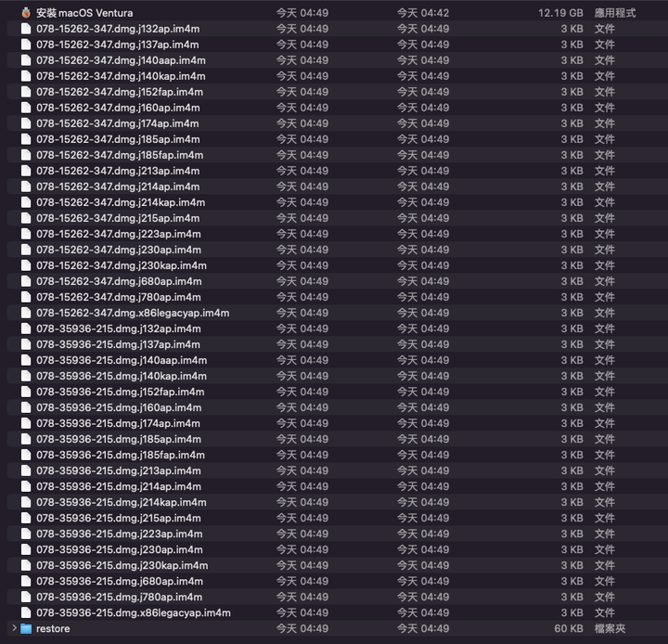The height and width of the screenshot is (644, 668).
Task: Select file name 078-35936-215.dmg.j140kap.im4m
Action: click(x=122, y=376)
